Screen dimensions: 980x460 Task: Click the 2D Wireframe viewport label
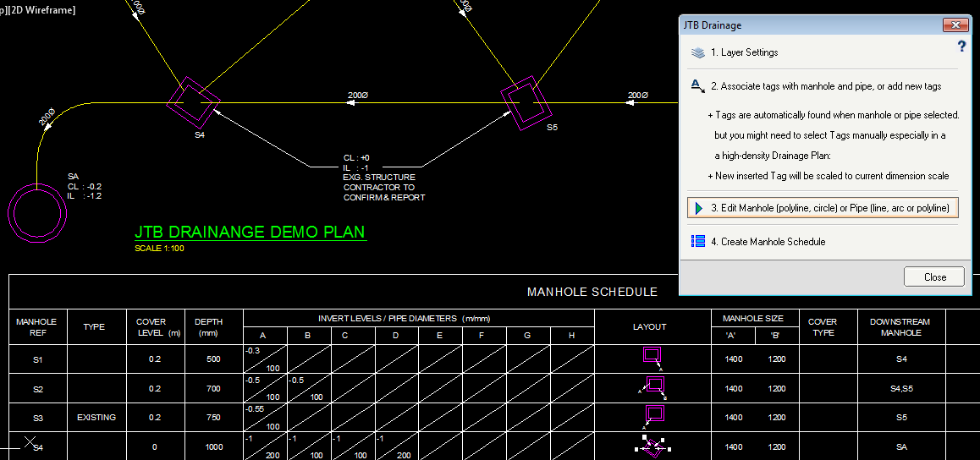coord(41,10)
